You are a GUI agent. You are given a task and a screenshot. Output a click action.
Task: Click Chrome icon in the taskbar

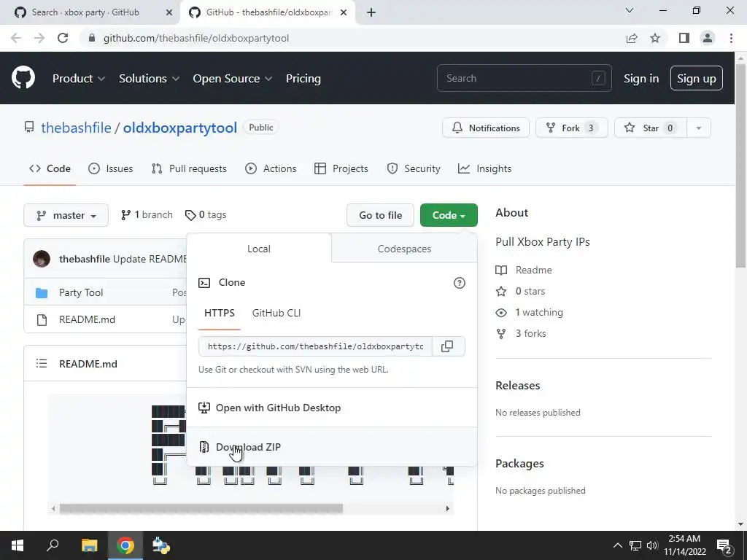click(125, 545)
